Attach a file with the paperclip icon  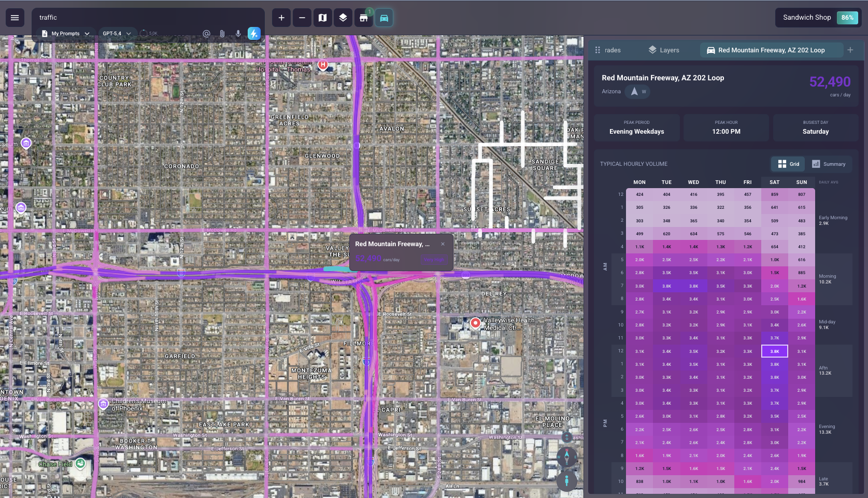(x=222, y=34)
